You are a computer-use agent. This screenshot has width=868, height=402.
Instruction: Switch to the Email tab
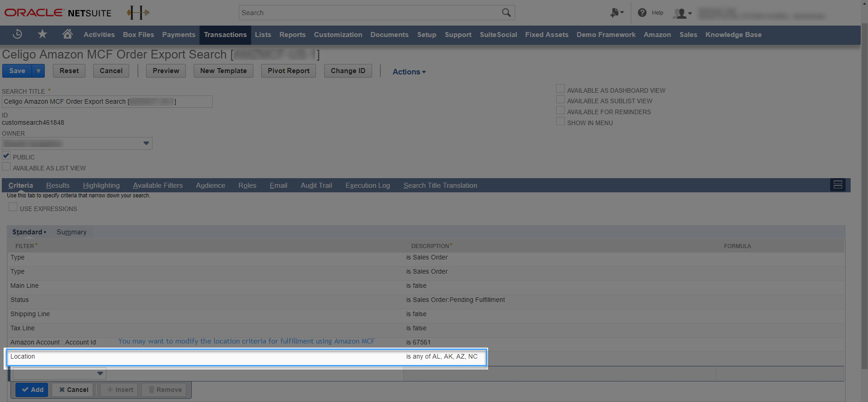click(279, 185)
